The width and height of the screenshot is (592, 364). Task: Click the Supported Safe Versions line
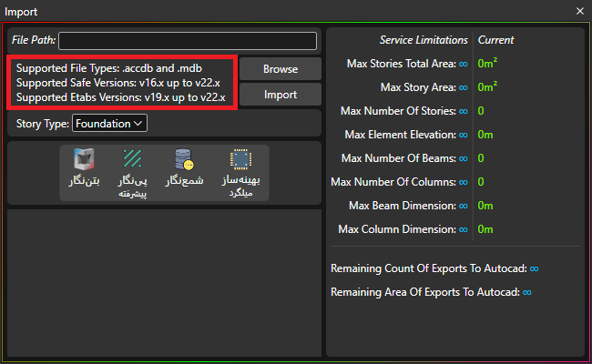118,83
